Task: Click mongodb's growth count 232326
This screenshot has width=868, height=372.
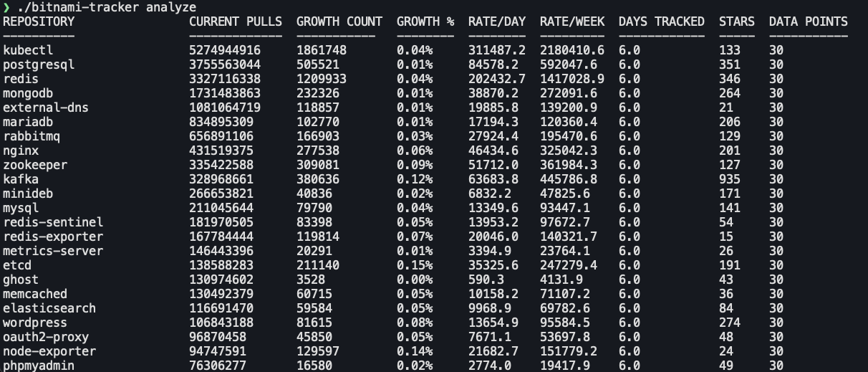Action: [x=318, y=93]
